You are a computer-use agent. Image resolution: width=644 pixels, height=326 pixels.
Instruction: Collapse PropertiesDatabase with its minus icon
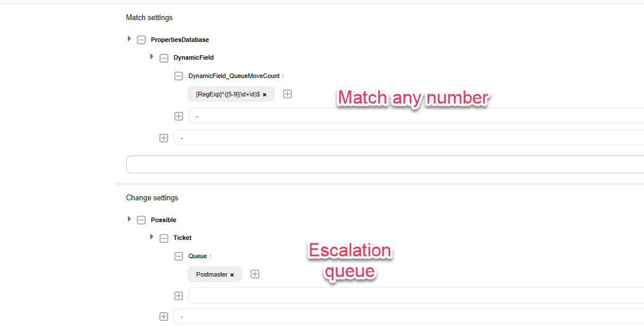tap(141, 40)
